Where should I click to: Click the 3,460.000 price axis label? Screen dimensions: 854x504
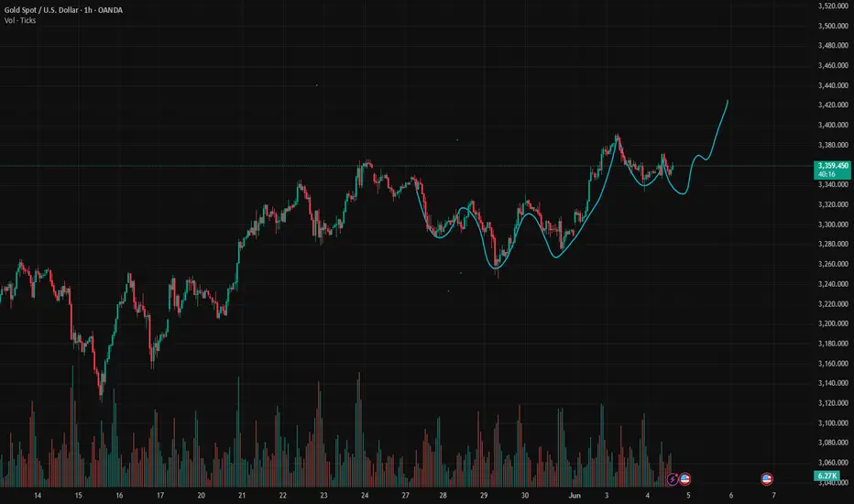[833, 65]
